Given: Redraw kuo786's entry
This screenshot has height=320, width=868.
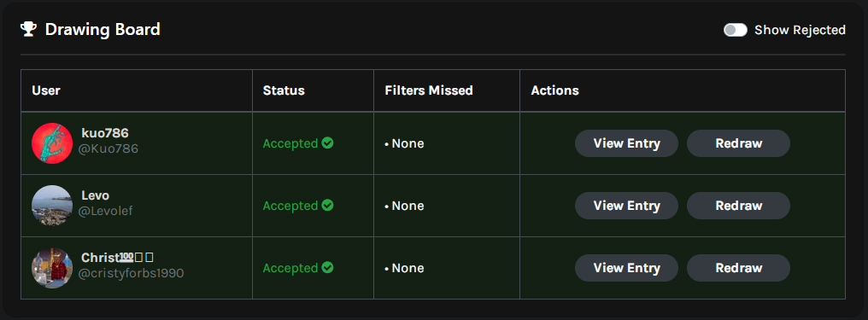Looking at the screenshot, I should (x=738, y=143).
